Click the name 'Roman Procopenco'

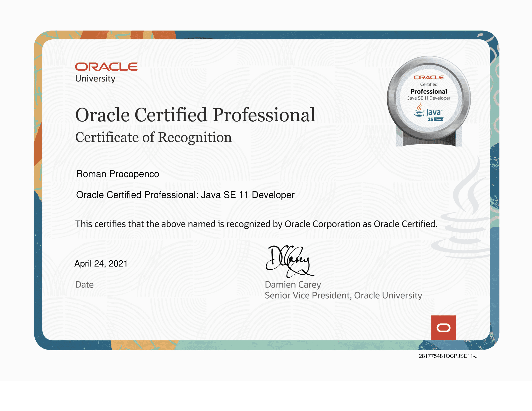click(118, 174)
